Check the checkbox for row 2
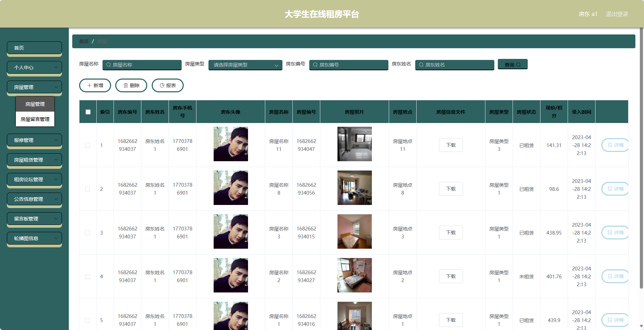The width and height of the screenshot is (644, 330). click(87, 189)
